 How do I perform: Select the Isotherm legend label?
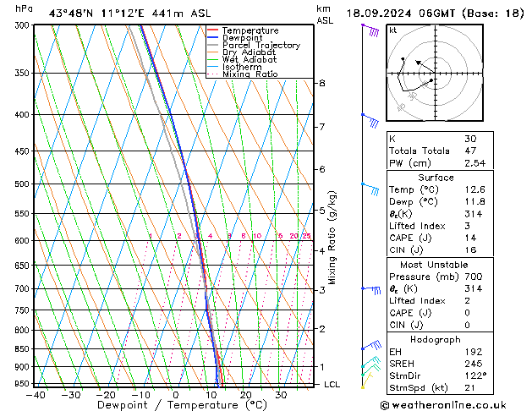[x=242, y=67]
